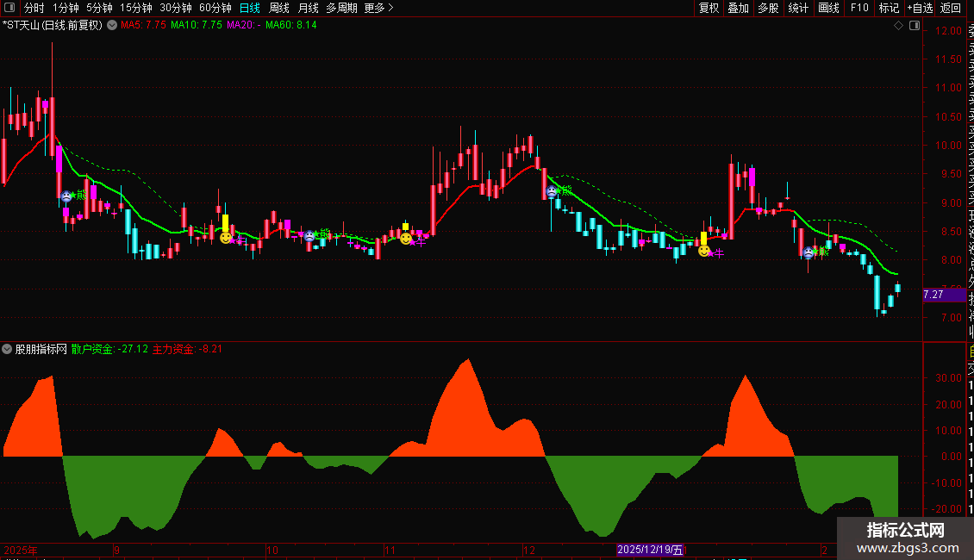Click the 2025年 label on time axis

click(x=21, y=550)
